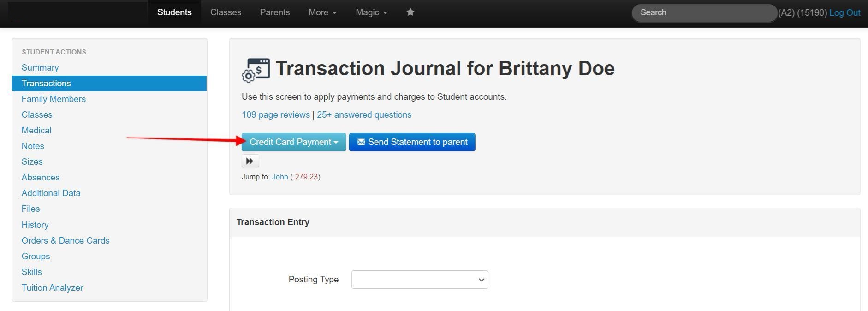Jump to John's transaction journal
Image resolution: width=868 pixels, height=311 pixels.
point(279,177)
